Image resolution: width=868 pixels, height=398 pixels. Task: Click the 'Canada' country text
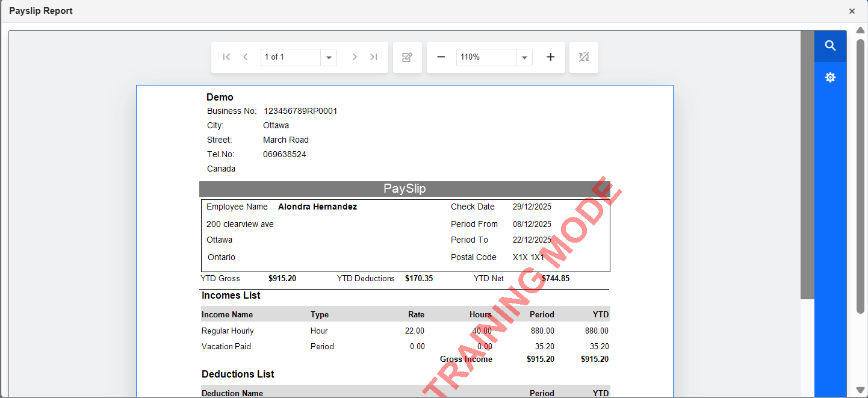[x=222, y=169]
